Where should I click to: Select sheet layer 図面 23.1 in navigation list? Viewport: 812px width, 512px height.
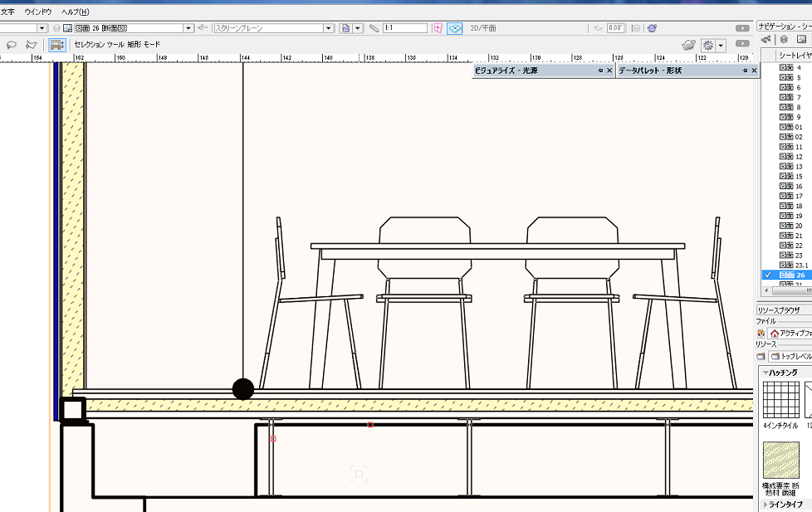point(795,265)
